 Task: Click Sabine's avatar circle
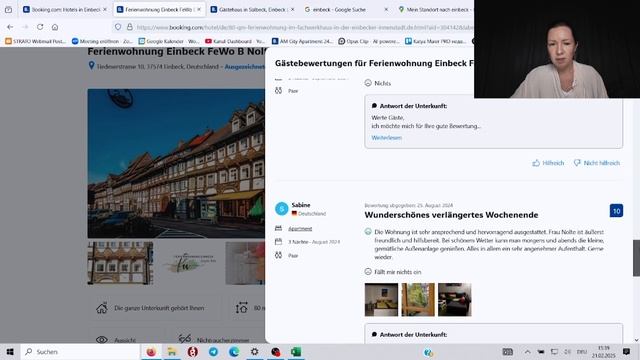coord(282,209)
